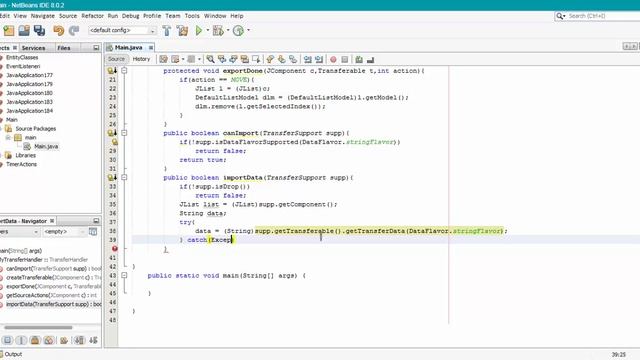Screen dimensions: 640x360
Task: Open the Run Project dropdown arrow
Action: point(207,30)
